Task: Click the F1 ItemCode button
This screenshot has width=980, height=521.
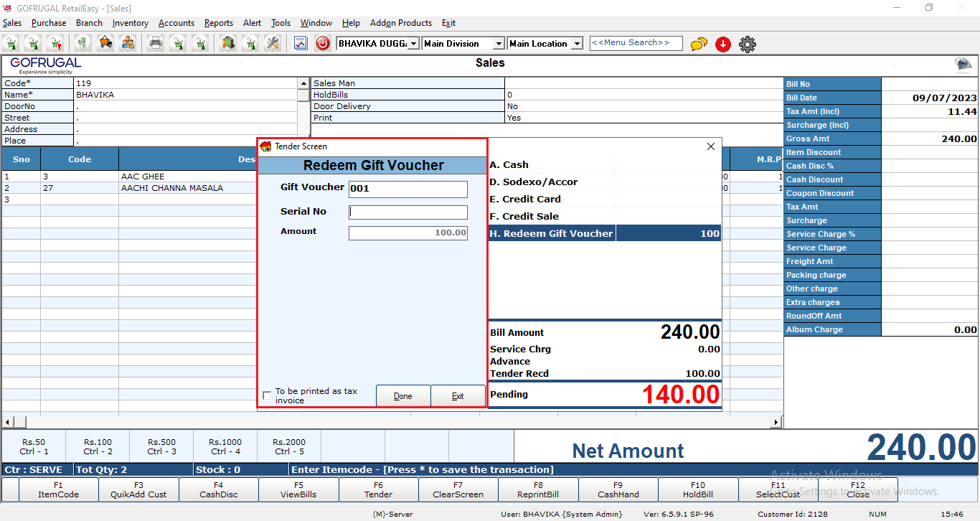Action: [58, 490]
